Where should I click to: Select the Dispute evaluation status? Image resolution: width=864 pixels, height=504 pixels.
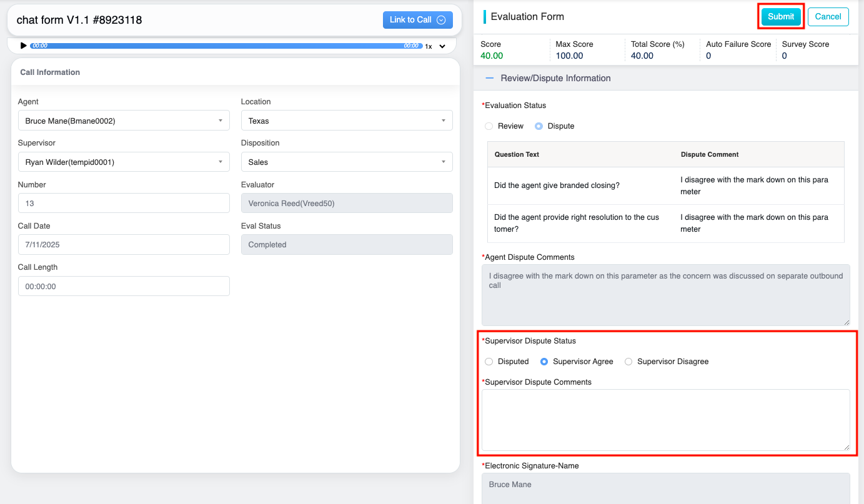(x=539, y=126)
